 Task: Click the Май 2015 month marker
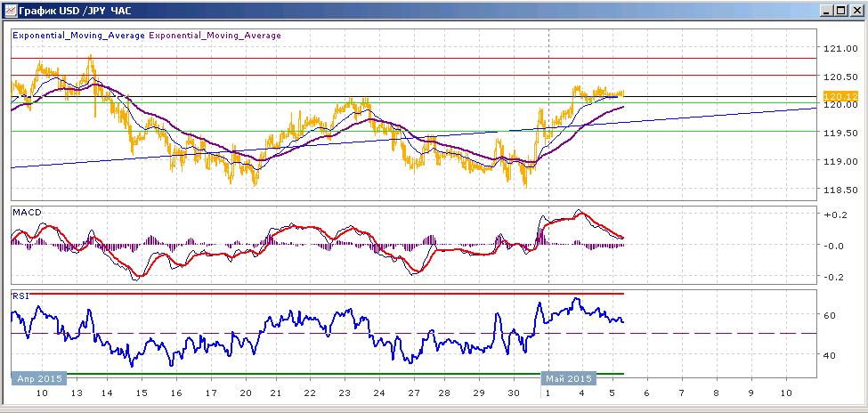click(x=569, y=378)
